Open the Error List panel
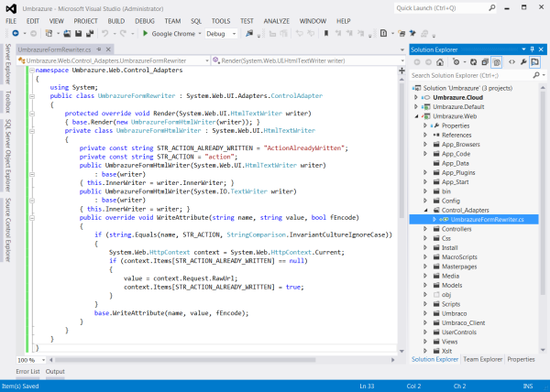This screenshot has width=550, height=392. point(26,371)
